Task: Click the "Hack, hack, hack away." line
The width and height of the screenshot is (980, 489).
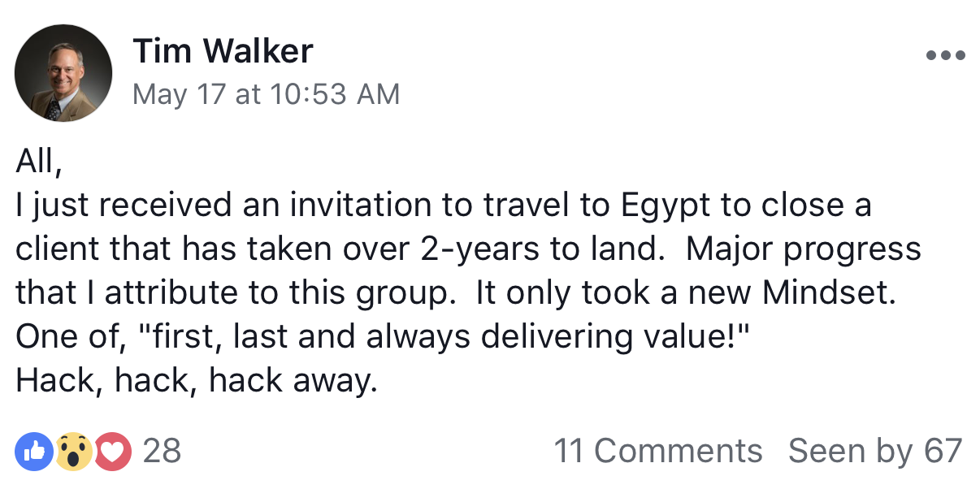Action: point(197,380)
